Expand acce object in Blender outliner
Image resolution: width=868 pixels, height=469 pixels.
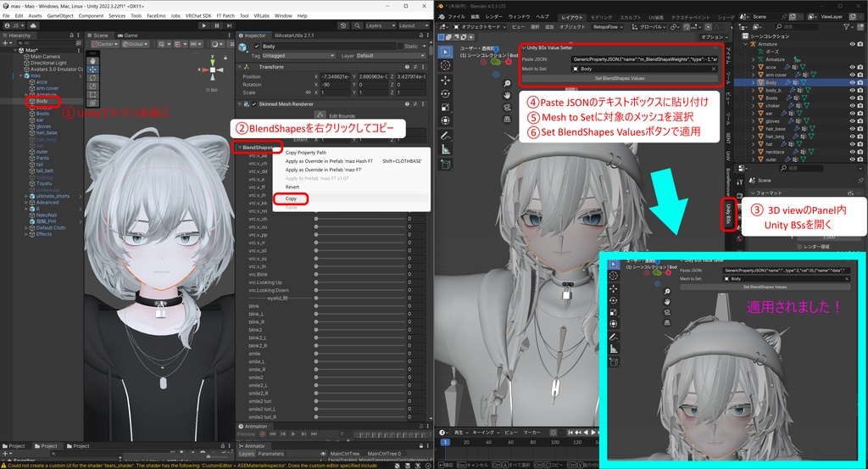click(754, 67)
